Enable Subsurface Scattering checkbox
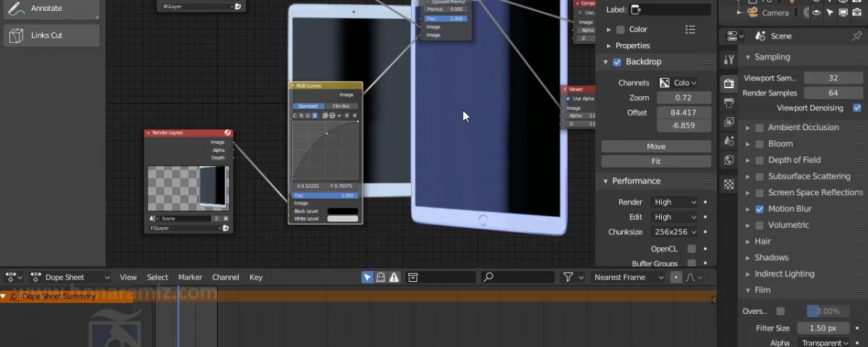The width and height of the screenshot is (868, 347). pos(759,176)
